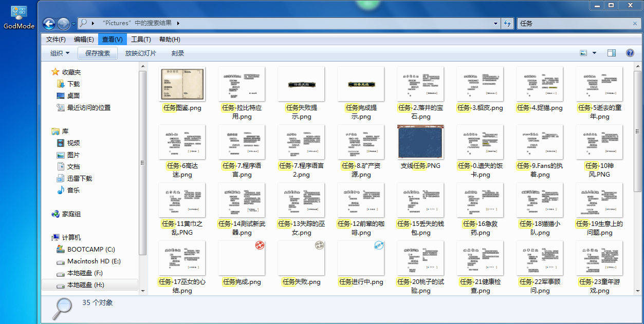Open the GodMode desktop icon
Viewport: 644px width, 324px height.
(x=19, y=17)
